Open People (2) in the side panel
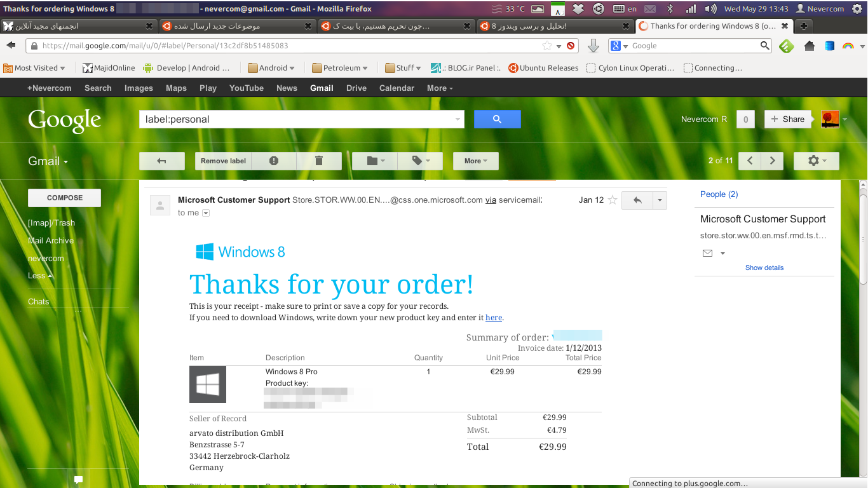Image resolution: width=868 pixels, height=488 pixels. [719, 194]
